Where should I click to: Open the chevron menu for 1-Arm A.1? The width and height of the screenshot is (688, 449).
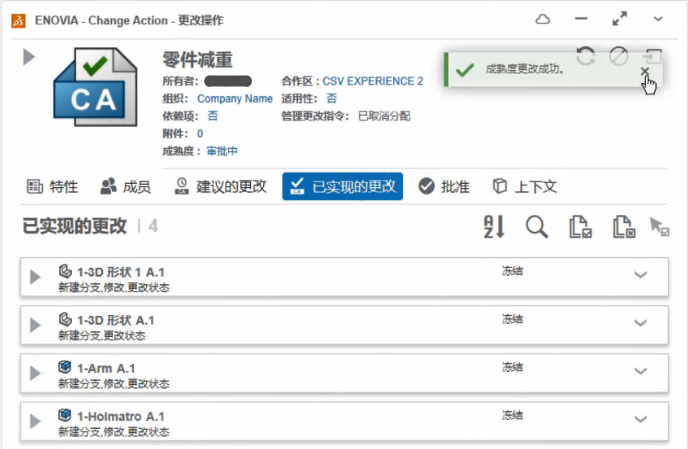coord(641,371)
